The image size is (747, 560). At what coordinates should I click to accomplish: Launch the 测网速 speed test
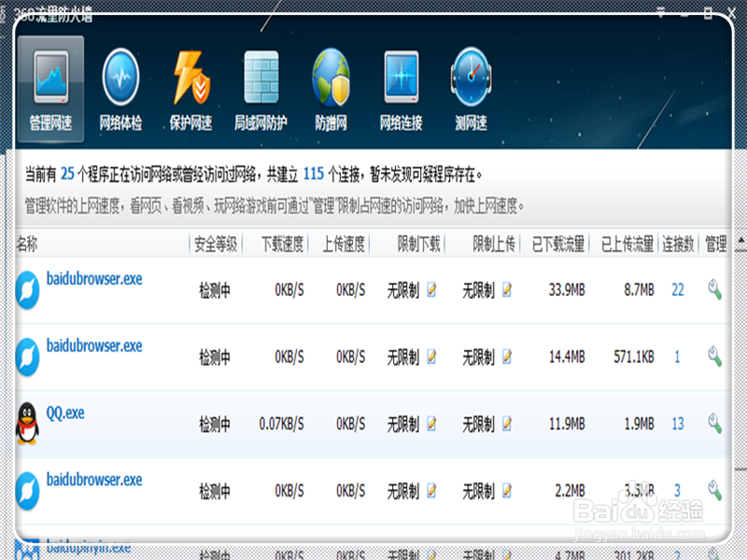pyautogui.click(x=471, y=89)
